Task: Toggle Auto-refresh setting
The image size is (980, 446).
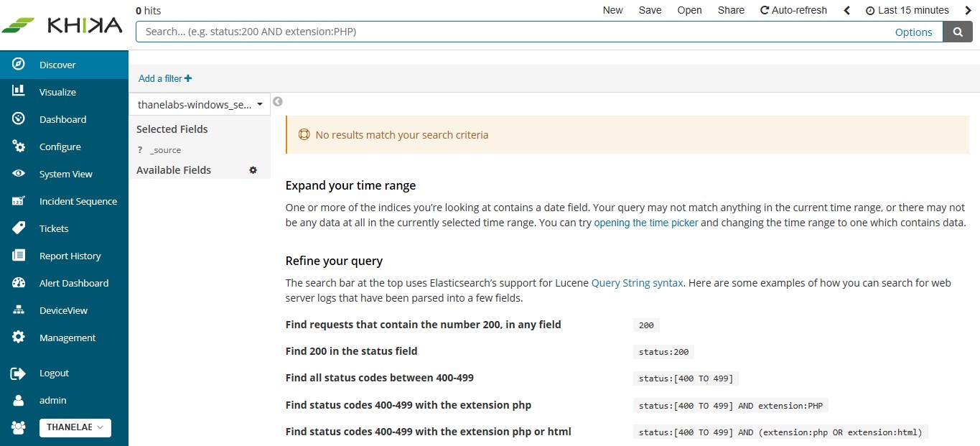Action: (793, 10)
